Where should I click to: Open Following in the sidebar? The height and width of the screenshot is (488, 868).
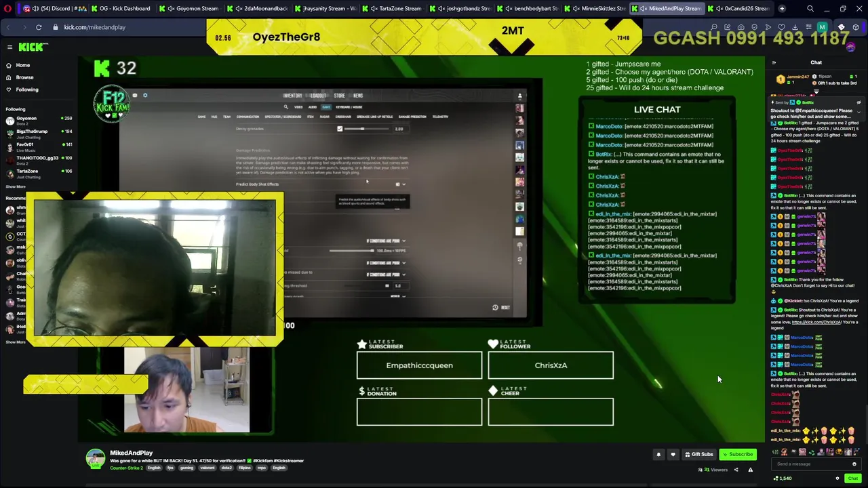point(27,89)
